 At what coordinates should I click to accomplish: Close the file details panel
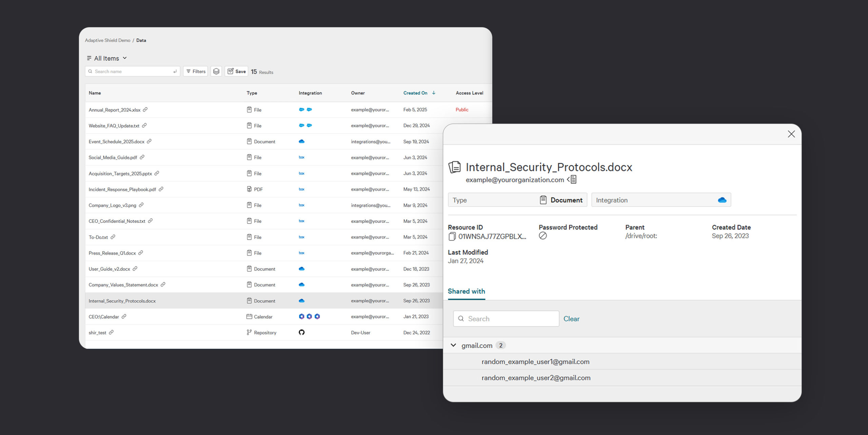click(791, 134)
